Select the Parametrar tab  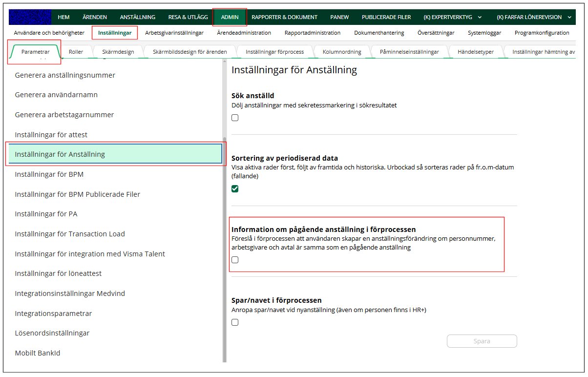click(x=35, y=52)
